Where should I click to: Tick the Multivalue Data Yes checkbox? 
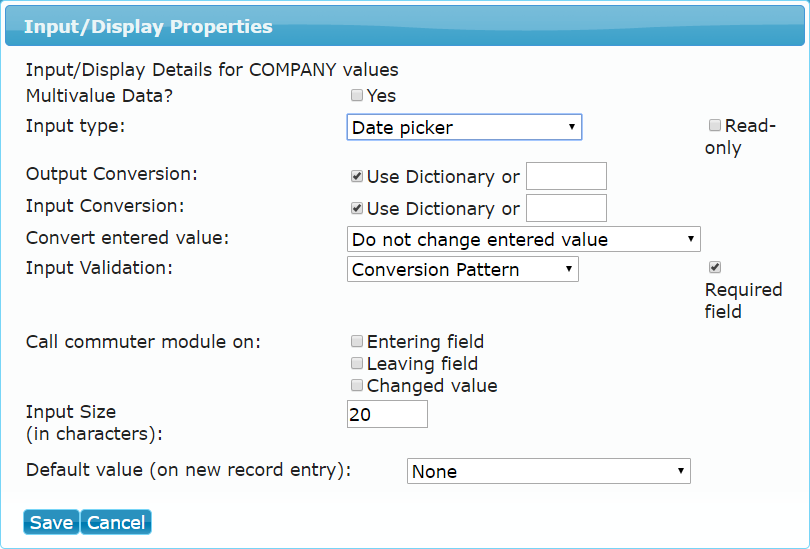[356, 95]
